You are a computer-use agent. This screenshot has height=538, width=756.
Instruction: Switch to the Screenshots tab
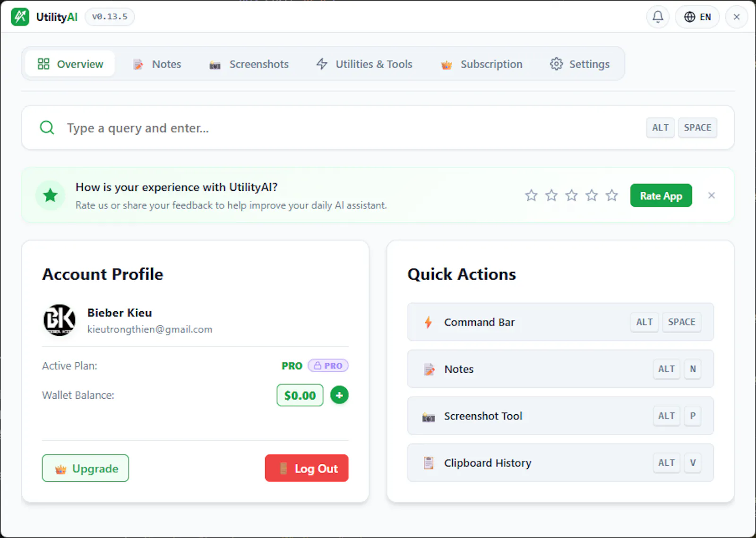pyautogui.click(x=249, y=64)
